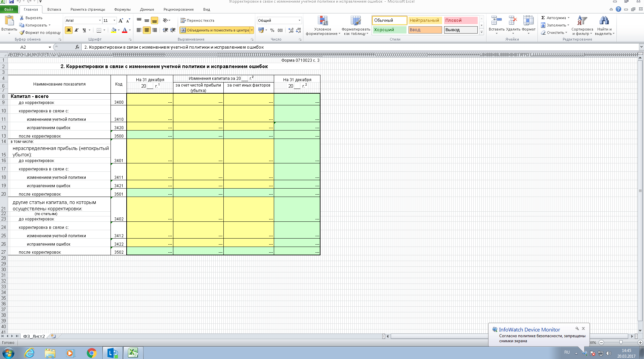Apply thousands separator 000 format
Image resolution: width=644 pixels, height=359 pixels.
click(280, 30)
